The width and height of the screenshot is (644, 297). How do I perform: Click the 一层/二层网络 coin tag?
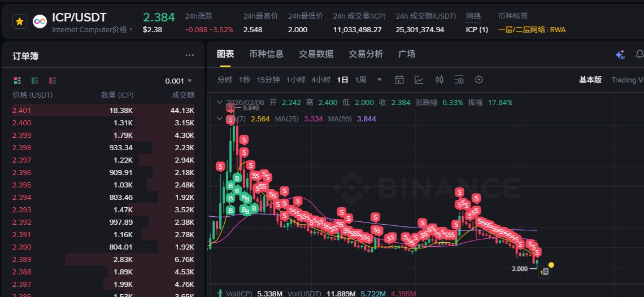point(521,29)
